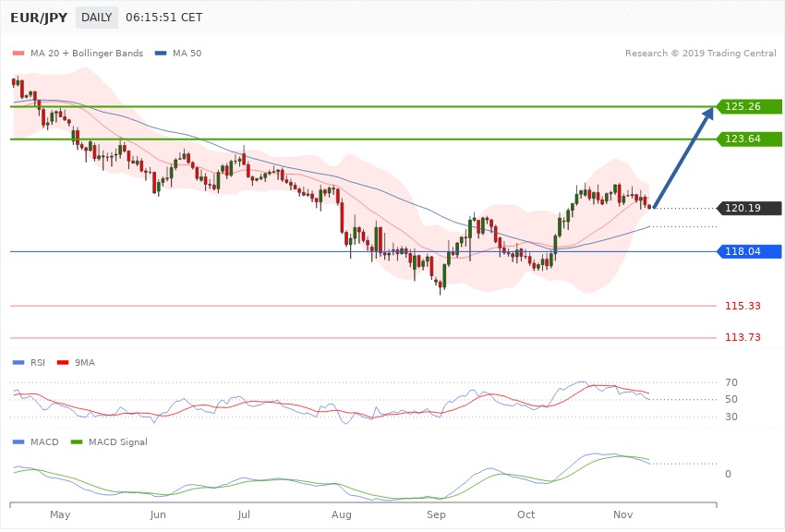
Task: Click the 115.33 support level label
Action: (743, 306)
